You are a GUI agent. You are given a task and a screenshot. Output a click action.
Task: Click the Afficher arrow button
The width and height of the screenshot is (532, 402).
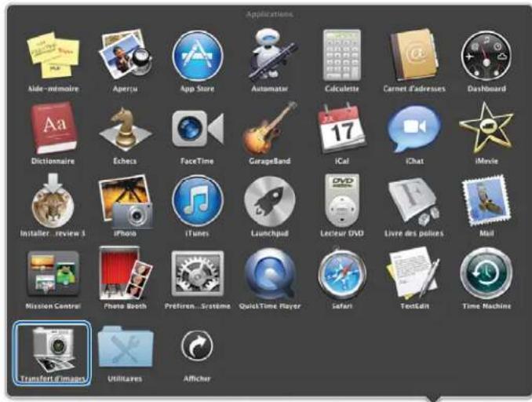pyautogui.click(x=197, y=345)
